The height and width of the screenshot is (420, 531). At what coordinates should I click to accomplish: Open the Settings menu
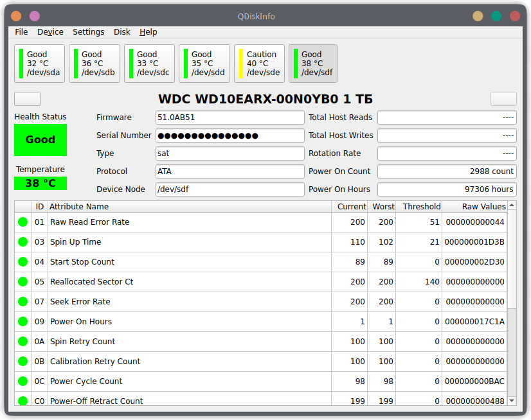coord(88,32)
